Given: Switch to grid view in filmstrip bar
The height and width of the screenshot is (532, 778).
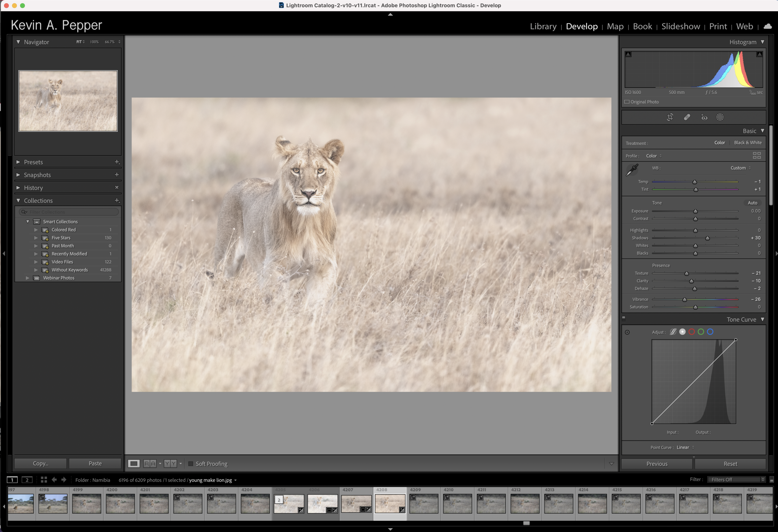Looking at the screenshot, I should (44, 480).
